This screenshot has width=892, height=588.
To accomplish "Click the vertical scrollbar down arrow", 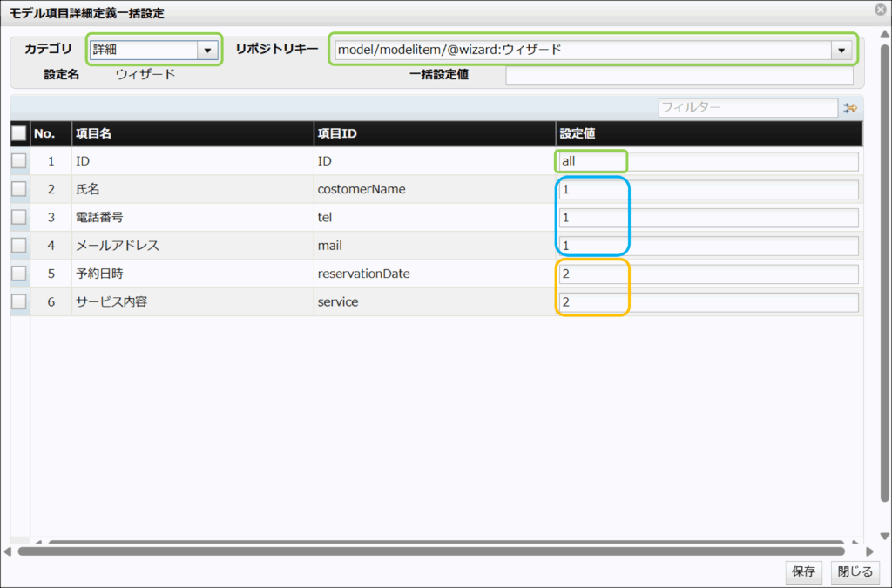I will click(x=885, y=536).
